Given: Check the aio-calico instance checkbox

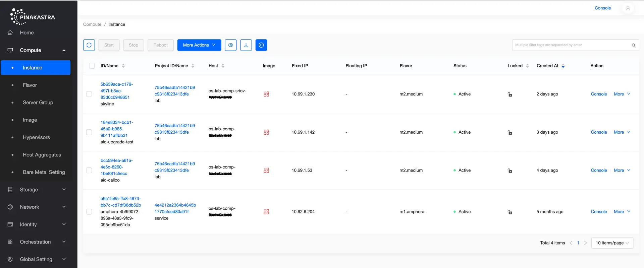Looking at the screenshot, I should [89, 171].
